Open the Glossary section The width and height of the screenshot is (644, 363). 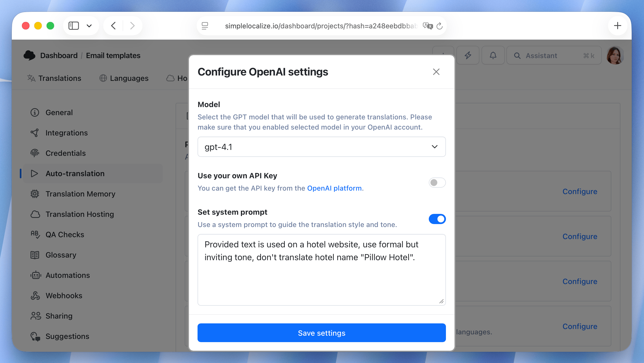pyautogui.click(x=60, y=255)
